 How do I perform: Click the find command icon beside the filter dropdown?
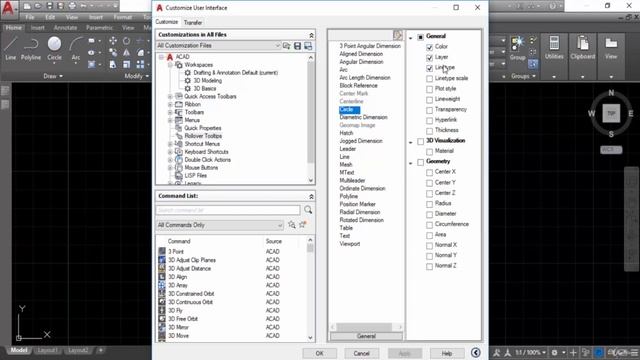[x=292, y=225]
